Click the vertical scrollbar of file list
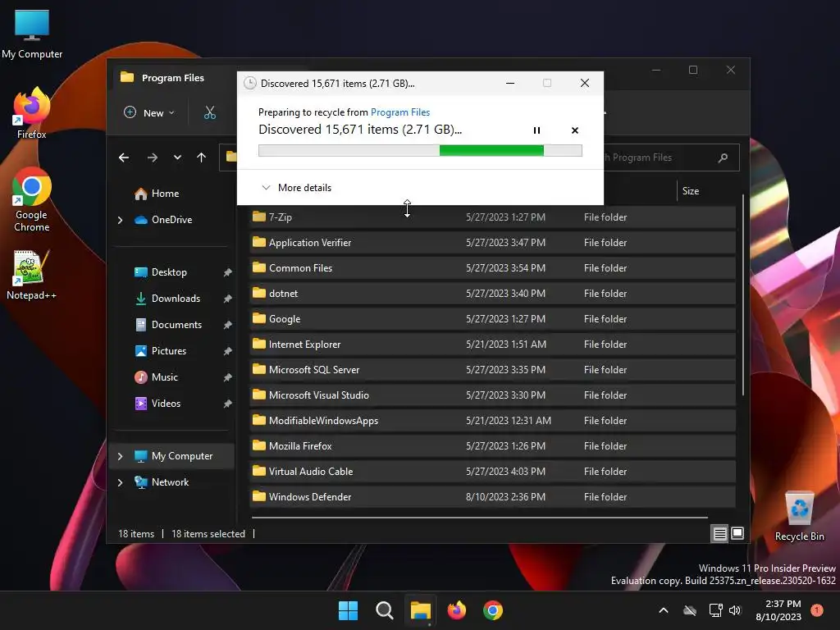 point(743,294)
